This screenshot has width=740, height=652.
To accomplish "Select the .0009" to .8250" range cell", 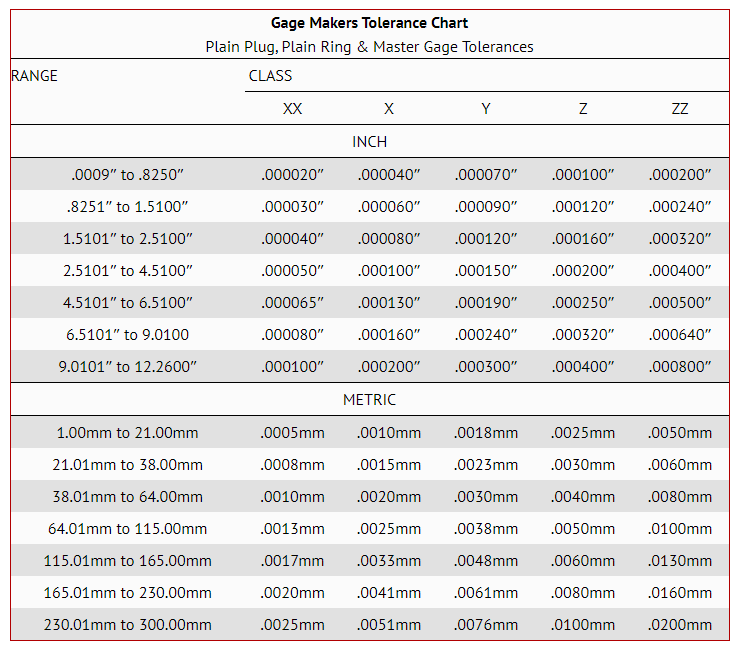I will [x=127, y=175].
